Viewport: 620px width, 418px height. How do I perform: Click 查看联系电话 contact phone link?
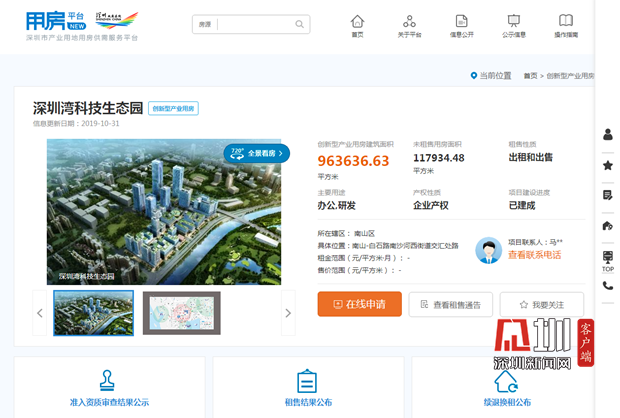pos(534,255)
